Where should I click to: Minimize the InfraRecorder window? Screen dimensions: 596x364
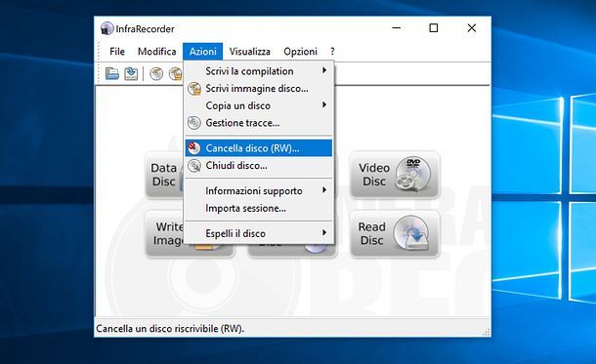(x=397, y=28)
